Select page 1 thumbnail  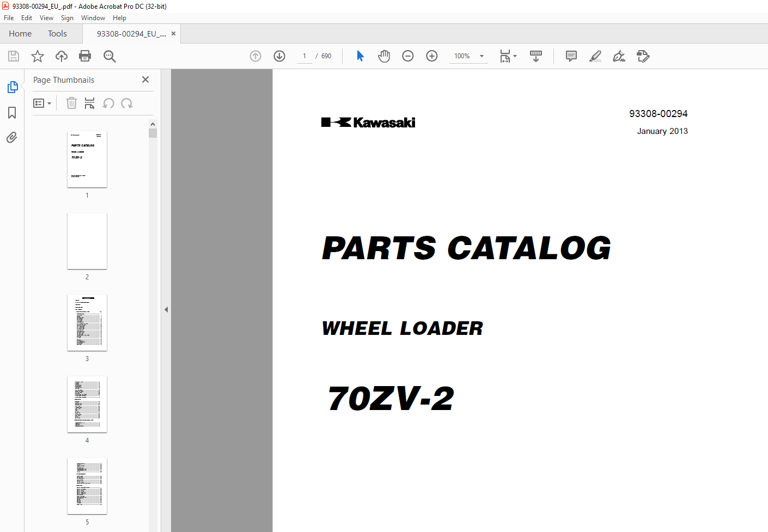(x=87, y=160)
